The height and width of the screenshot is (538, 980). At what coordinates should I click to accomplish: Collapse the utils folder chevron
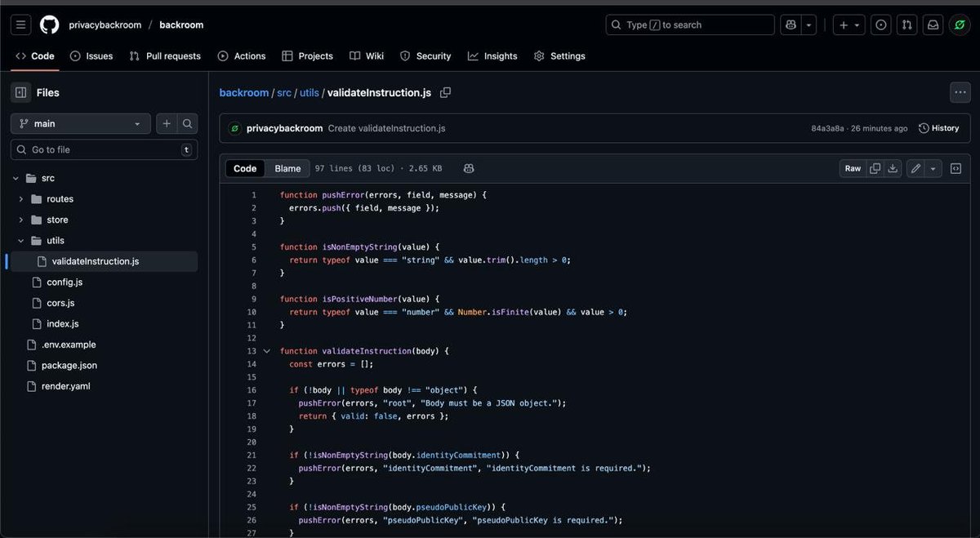click(x=21, y=241)
